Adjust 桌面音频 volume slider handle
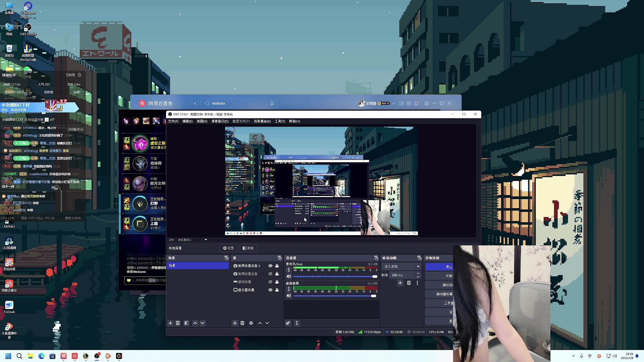644x362 pixels. point(374,296)
